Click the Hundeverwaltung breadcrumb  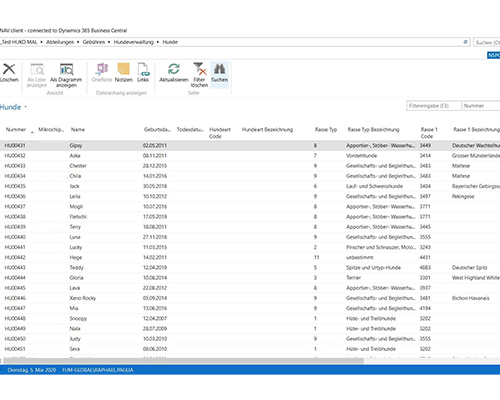pos(134,42)
